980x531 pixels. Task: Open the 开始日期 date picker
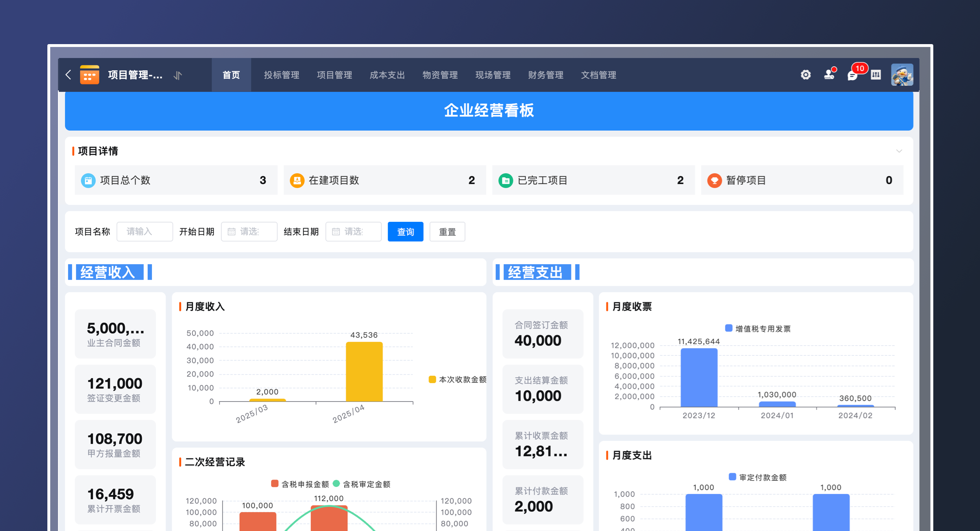tap(249, 232)
